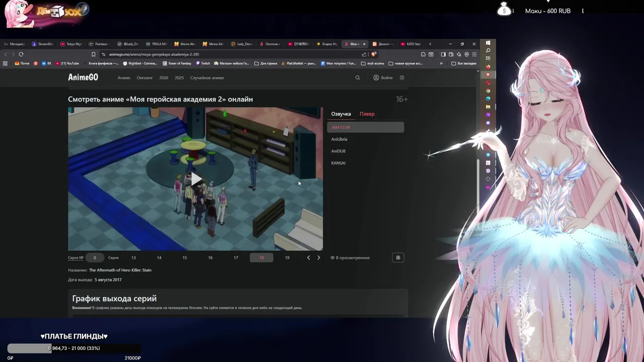Open 'Случайное аниме' in the site menu
The image size is (644, 362).
(x=207, y=78)
